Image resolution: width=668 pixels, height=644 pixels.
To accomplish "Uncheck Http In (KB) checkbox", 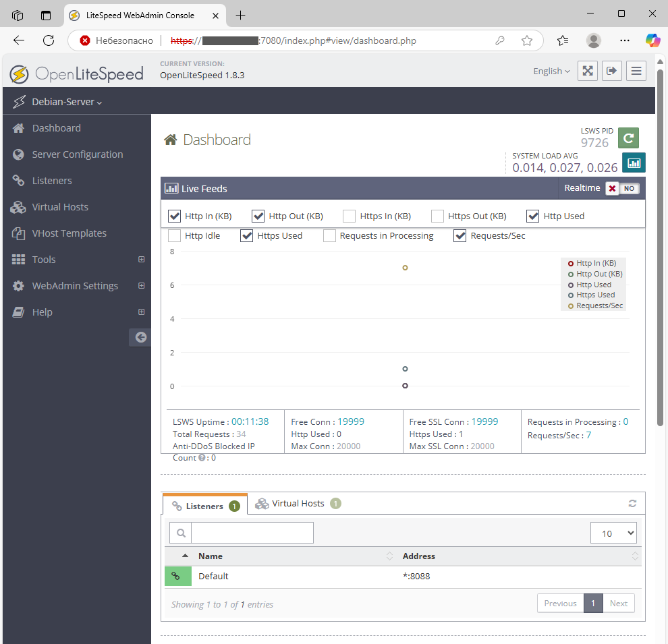I will 174,216.
